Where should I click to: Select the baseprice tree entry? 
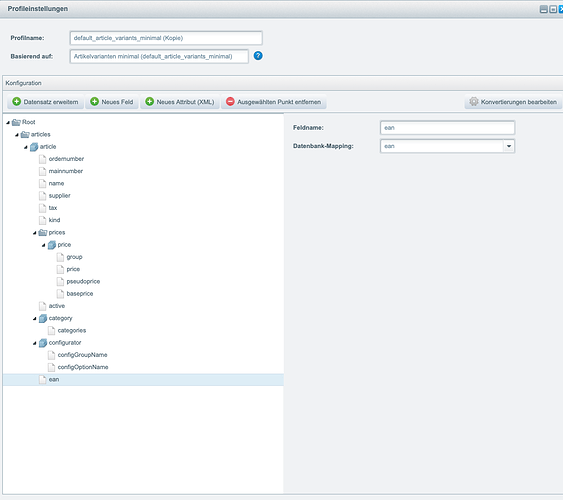coord(80,294)
